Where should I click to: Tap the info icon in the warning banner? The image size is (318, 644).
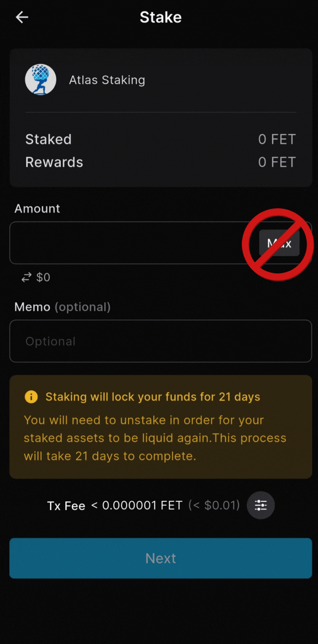(31, 397)
